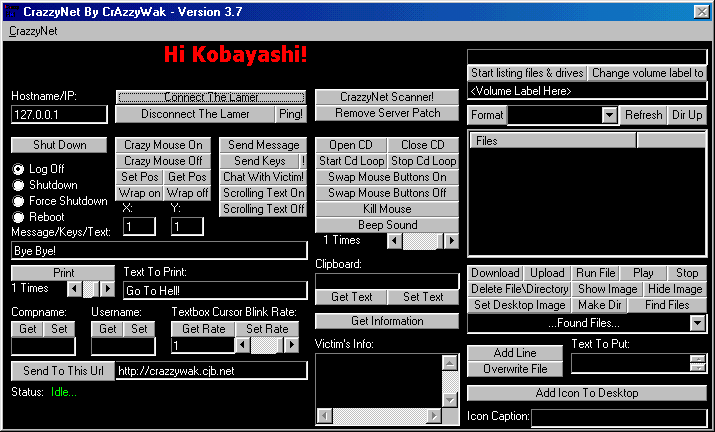Click Add Icon To Desktop
The width and height of the screenshot is (715, 432).
[586, 393]
